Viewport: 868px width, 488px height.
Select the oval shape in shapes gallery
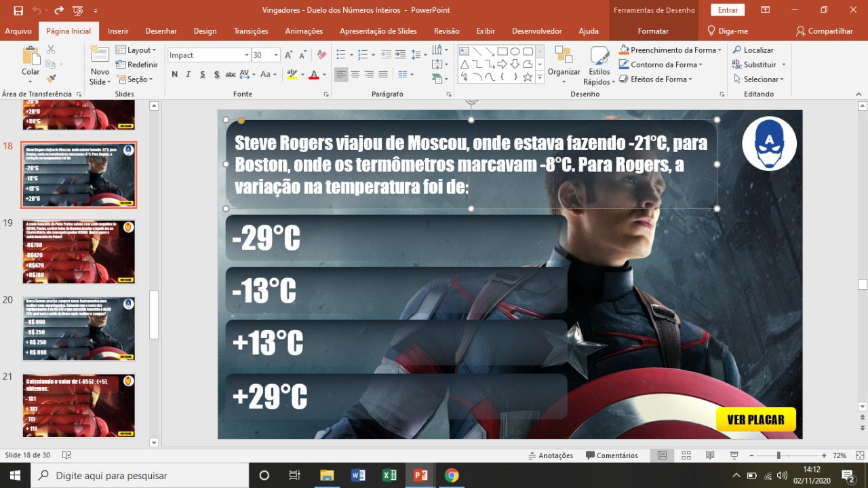(x=515, y=51)
